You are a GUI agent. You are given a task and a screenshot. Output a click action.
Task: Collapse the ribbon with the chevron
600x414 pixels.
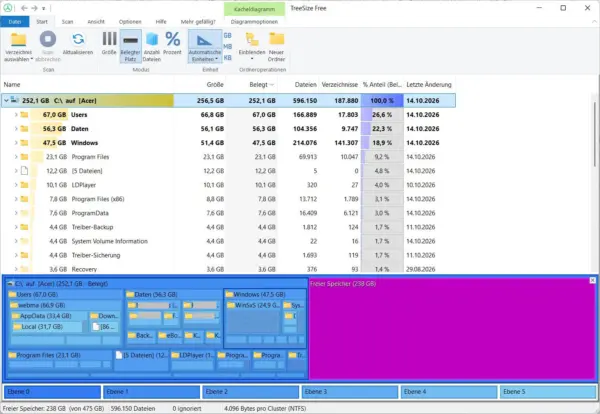click(x=594, y=22)
